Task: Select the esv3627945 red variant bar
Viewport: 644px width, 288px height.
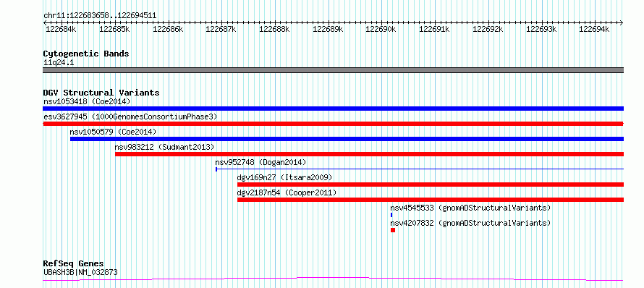Action: (333, 124)
